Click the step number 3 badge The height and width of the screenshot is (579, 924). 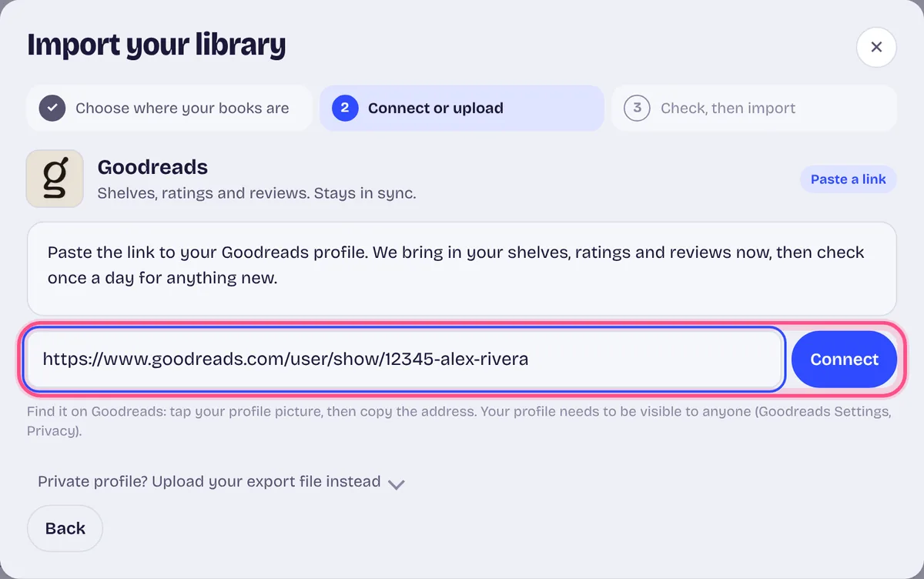tap(637, 108)
